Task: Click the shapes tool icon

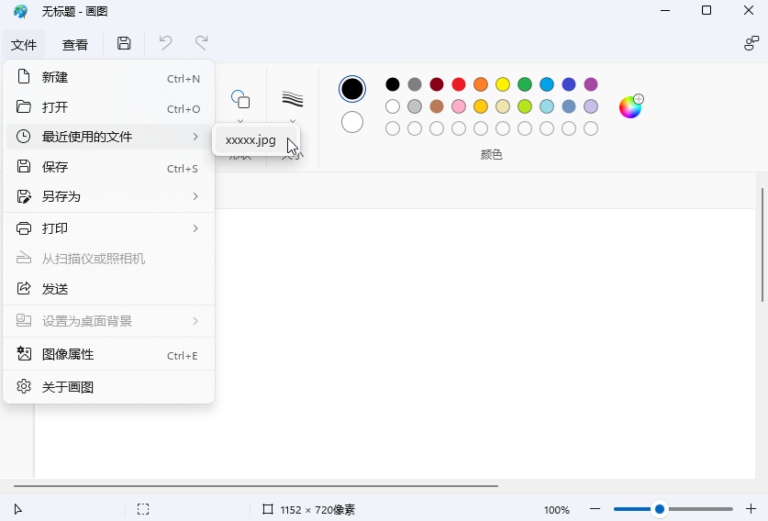Action: (240, 99)
